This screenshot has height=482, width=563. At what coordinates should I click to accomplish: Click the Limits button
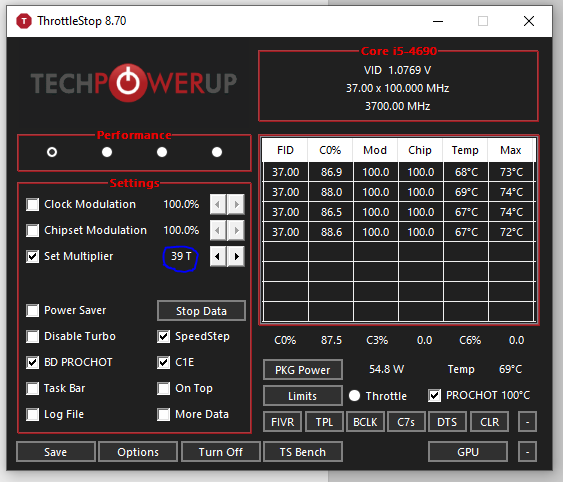[x=303, y=396]
